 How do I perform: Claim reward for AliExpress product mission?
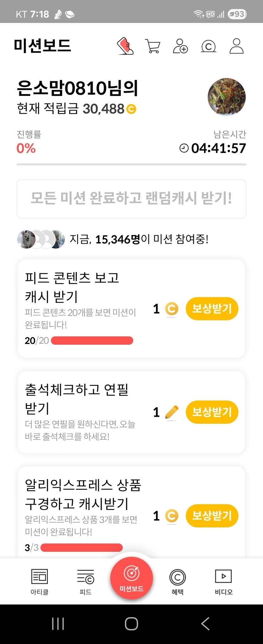coord(212,515)
